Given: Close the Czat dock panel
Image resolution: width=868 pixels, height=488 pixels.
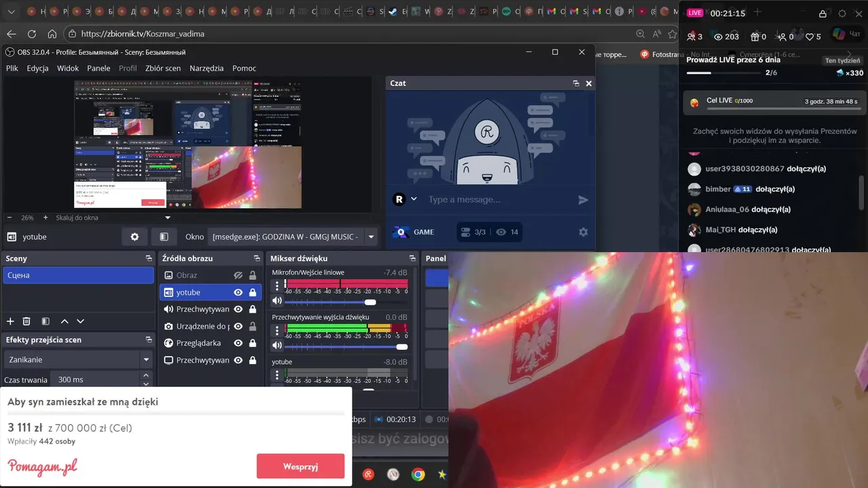Looking at the screenshot, I should [x=589, y=83].
